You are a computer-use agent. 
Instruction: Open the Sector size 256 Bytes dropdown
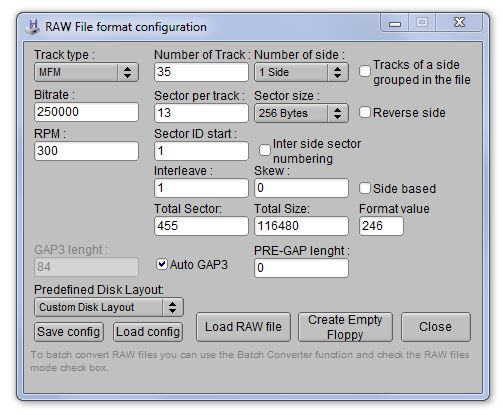coord(301,113)
